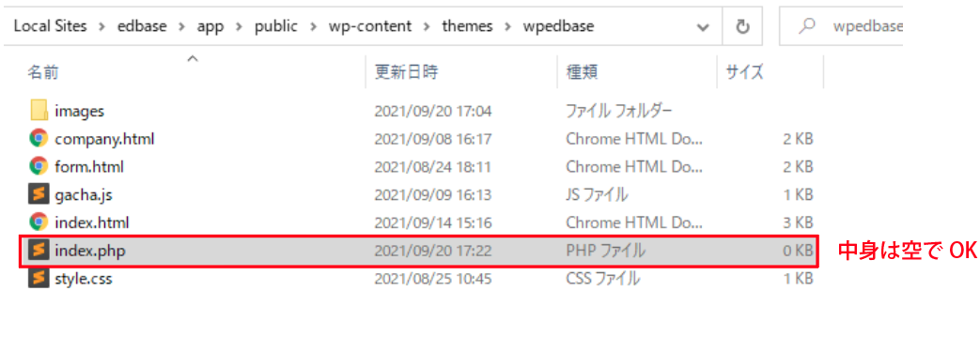Viewport: 980px width, 352px height.
Task: Click the search magnifier icon
Action: tap(807, 26)
